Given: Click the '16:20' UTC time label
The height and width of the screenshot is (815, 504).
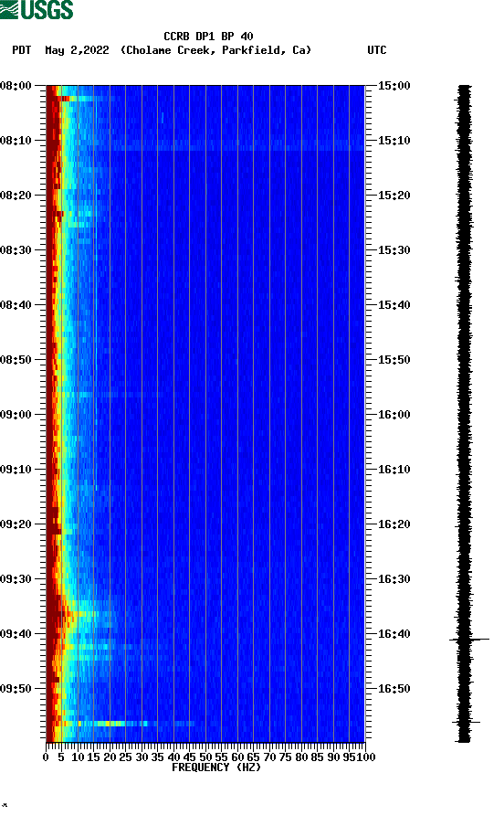Looking at the screenshot, I should pyautogui.click(x=394, y=524).
